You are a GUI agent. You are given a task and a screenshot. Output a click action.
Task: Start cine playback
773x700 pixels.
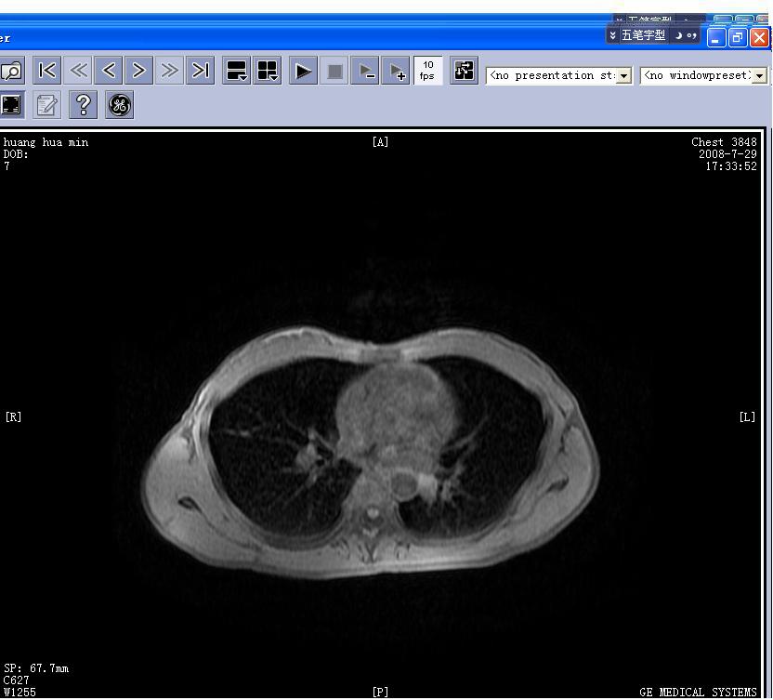pos(303,71)
